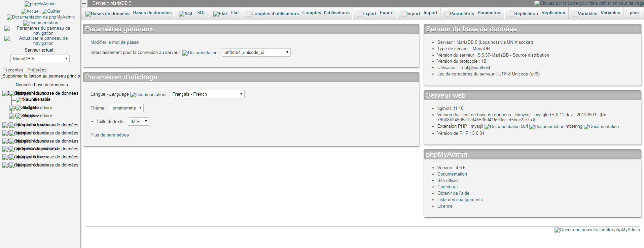The width and height of the screenshot is (644, 248).
Task: Click database icon for test
Action: (x=11, y=165)
